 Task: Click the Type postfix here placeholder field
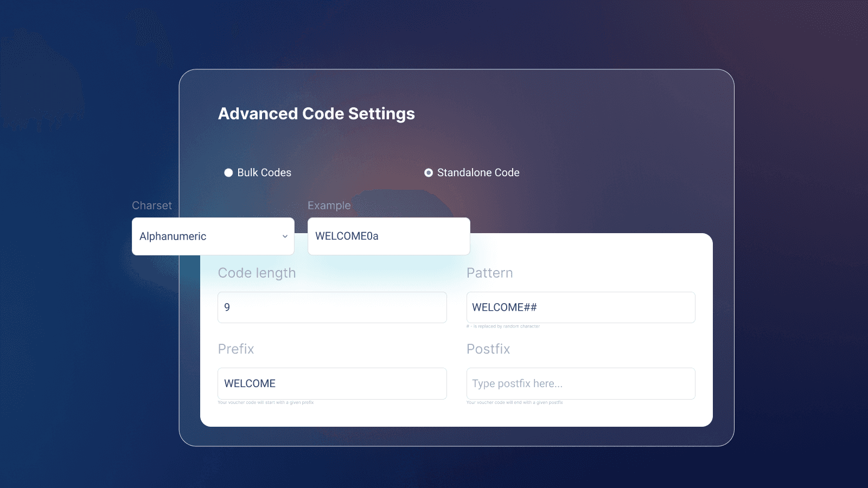pyautogui.click(x=580, y=383)
